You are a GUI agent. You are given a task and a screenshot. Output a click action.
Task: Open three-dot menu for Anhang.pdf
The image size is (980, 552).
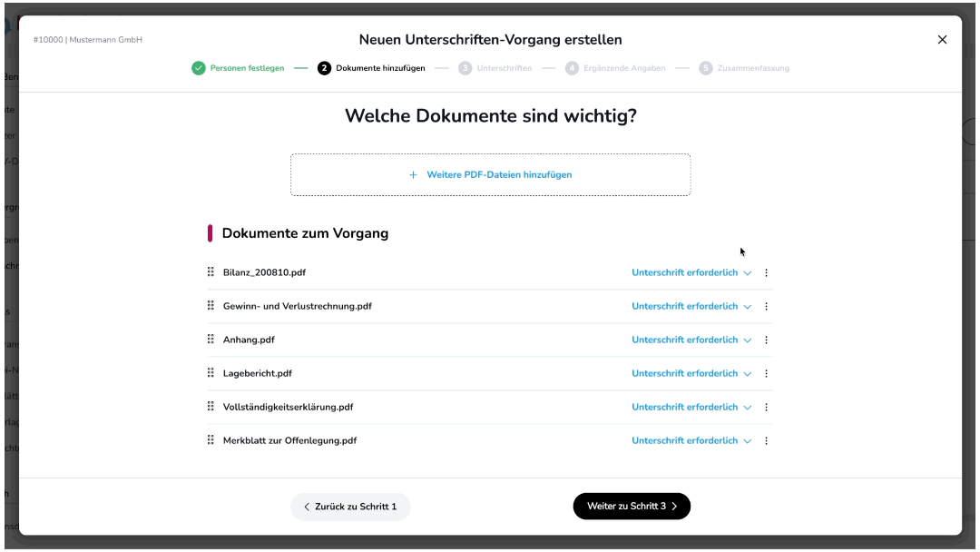[x=766, y=340]
